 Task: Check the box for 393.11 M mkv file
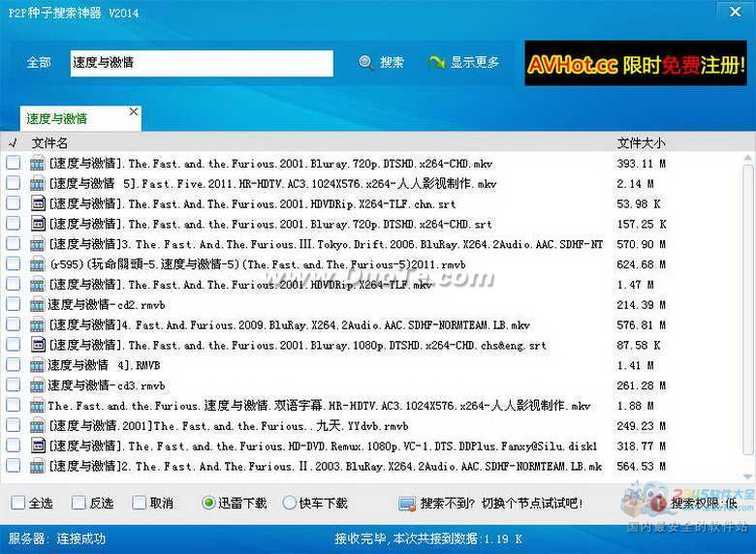14,163
